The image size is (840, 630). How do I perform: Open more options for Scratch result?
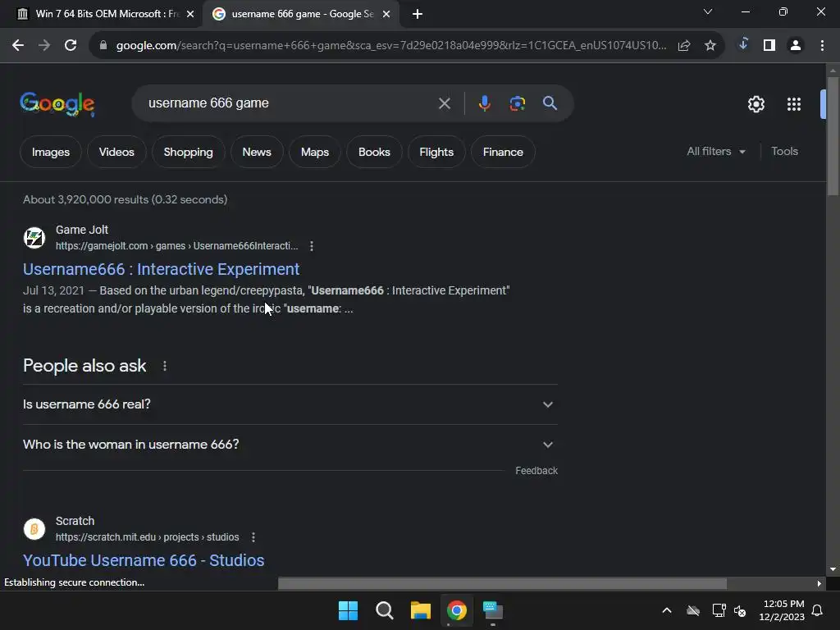click(253, 536)
